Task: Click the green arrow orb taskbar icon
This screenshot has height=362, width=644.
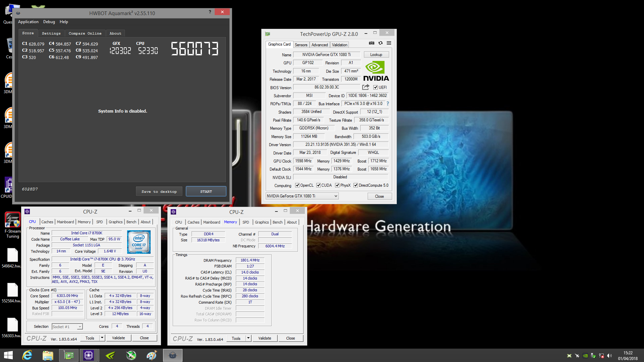Action: (131, 355)
